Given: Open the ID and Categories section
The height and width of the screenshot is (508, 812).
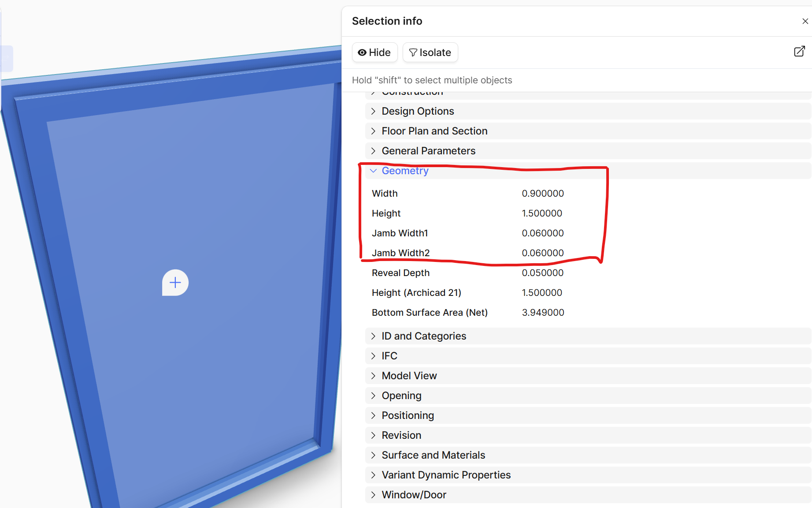Looking at the screenshot, I should pyautogui.click(x=588, y=336).
